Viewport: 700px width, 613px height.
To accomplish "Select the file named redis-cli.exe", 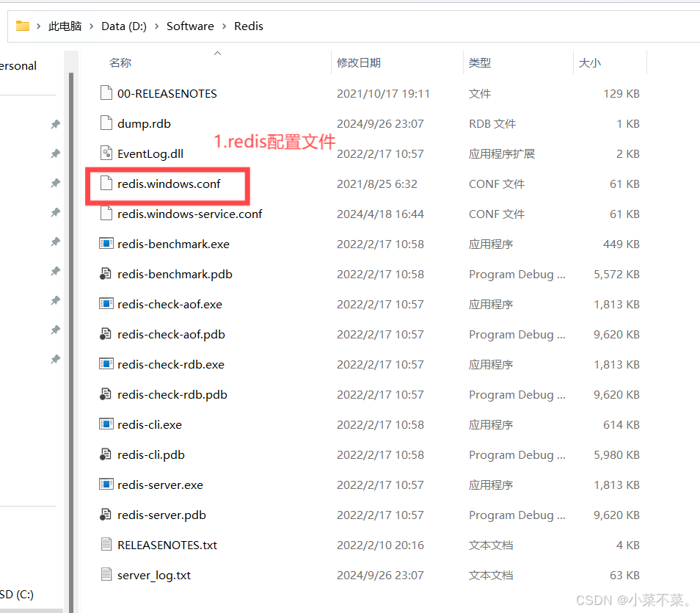I will click(150, 425).
